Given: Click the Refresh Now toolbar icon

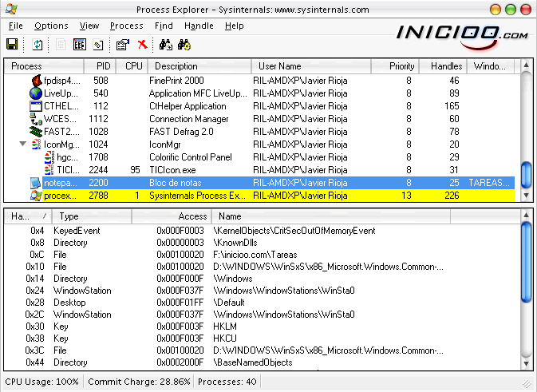Looking at the screenshot, I should click(x=37, y=45).
